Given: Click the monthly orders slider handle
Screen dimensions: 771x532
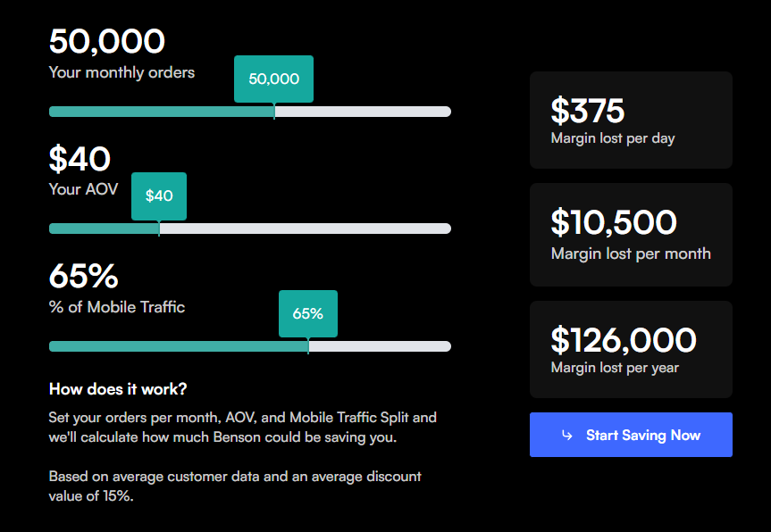Looking at the screenshot, I should click(x=274, y=111).
